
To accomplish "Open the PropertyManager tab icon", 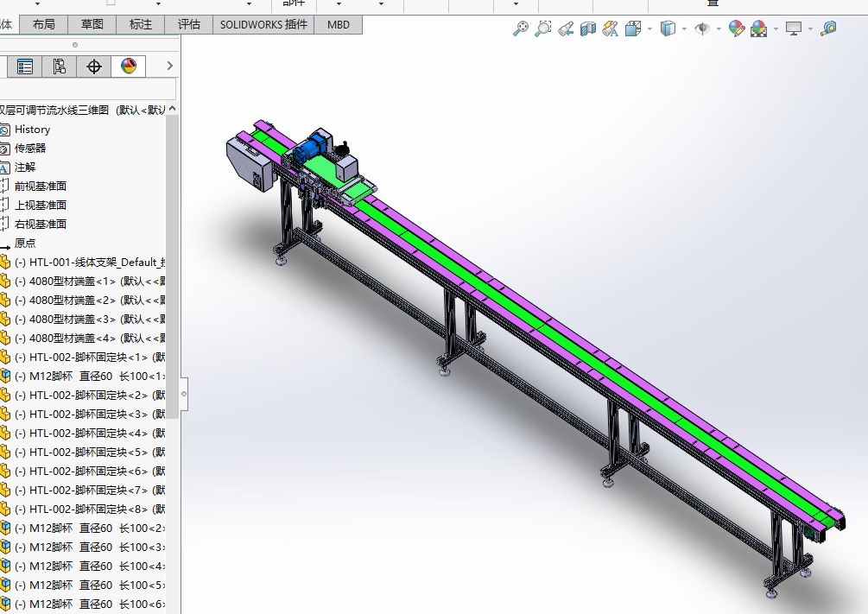I will 25,66.
